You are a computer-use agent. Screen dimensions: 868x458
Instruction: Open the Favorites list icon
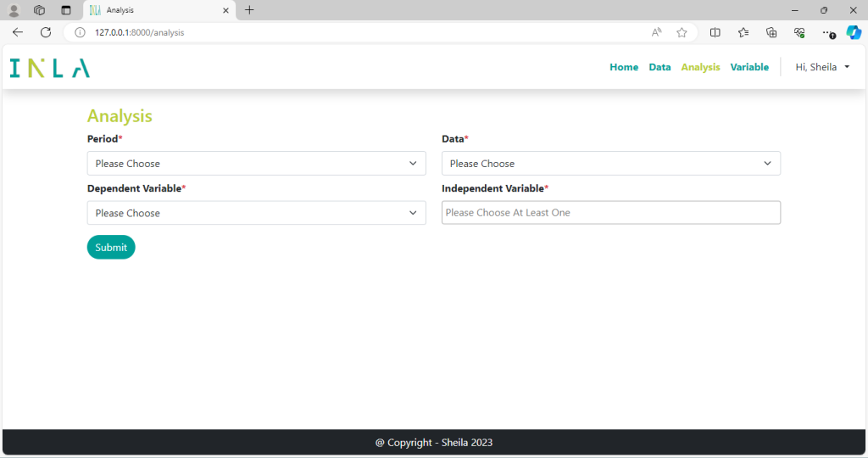(x=743, y=33)
